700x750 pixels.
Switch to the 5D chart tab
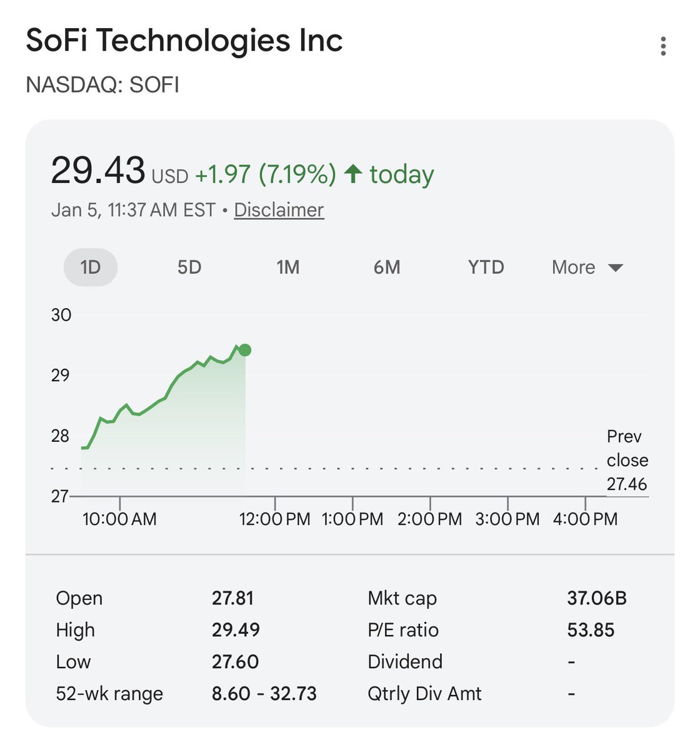189,267
